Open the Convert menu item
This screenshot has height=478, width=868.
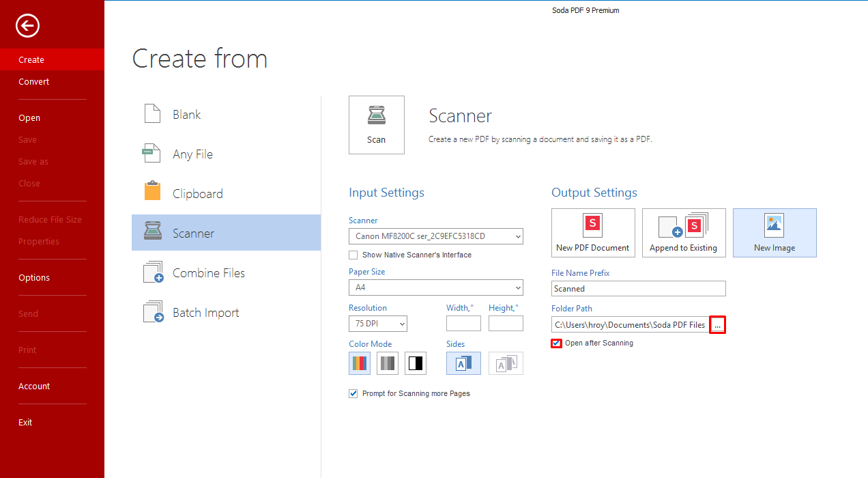click(x=34, y=82)
